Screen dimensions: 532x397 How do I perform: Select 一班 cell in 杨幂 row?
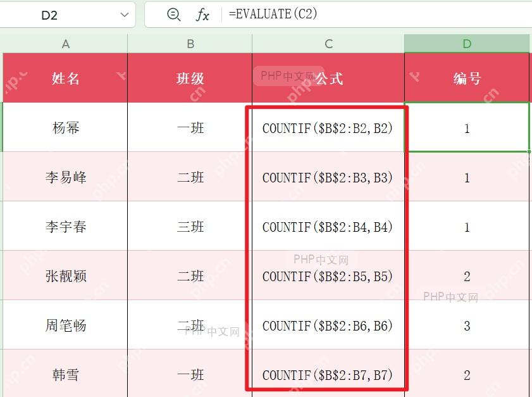[190, 127]
